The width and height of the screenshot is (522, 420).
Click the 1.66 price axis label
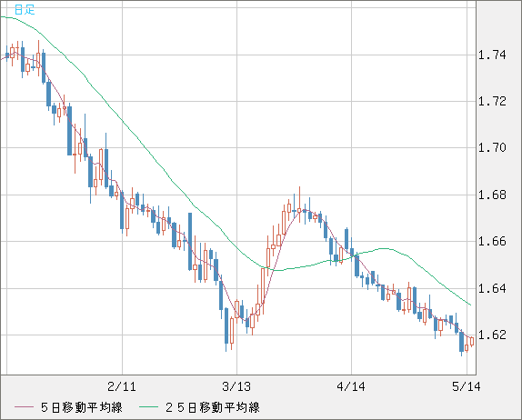(492, 241)
